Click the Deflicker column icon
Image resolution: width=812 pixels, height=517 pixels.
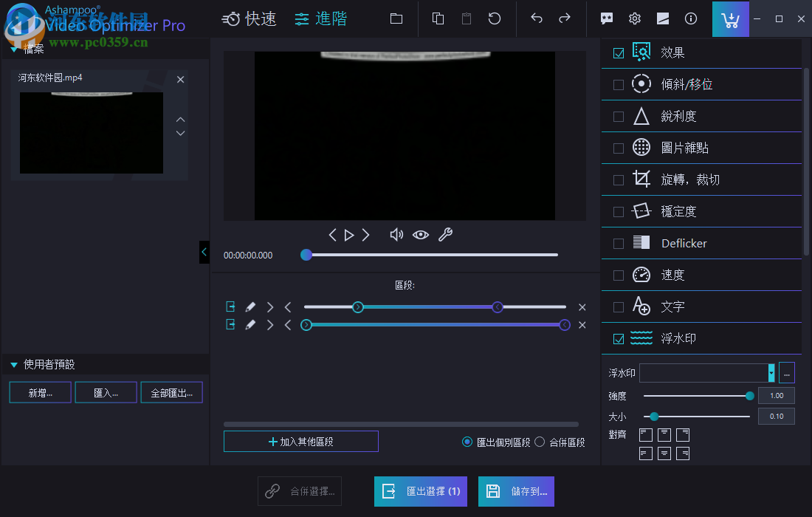641,242
